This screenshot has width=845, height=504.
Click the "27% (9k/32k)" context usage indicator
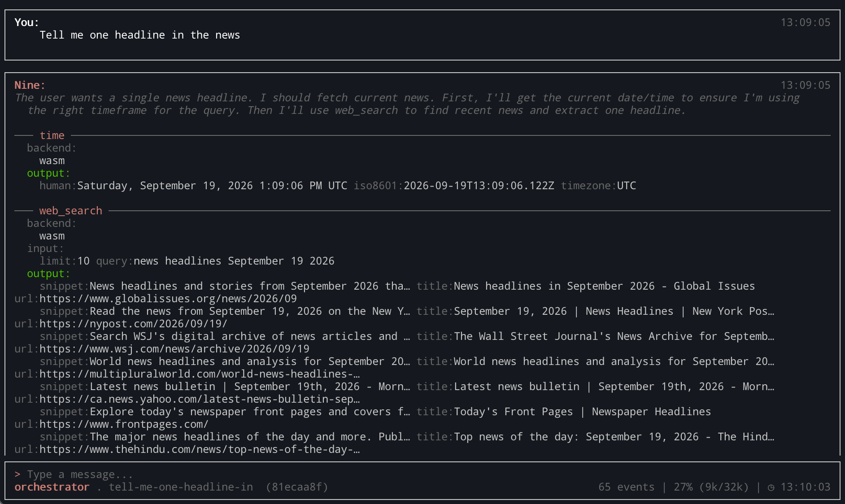[x=711, y=487]
